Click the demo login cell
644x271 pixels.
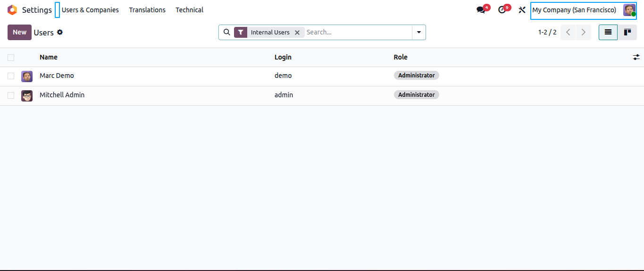[283, 76]
